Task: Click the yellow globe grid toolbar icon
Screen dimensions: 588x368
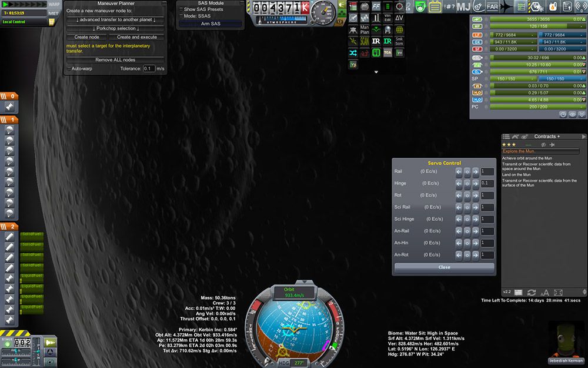Action: coord(399,29)
